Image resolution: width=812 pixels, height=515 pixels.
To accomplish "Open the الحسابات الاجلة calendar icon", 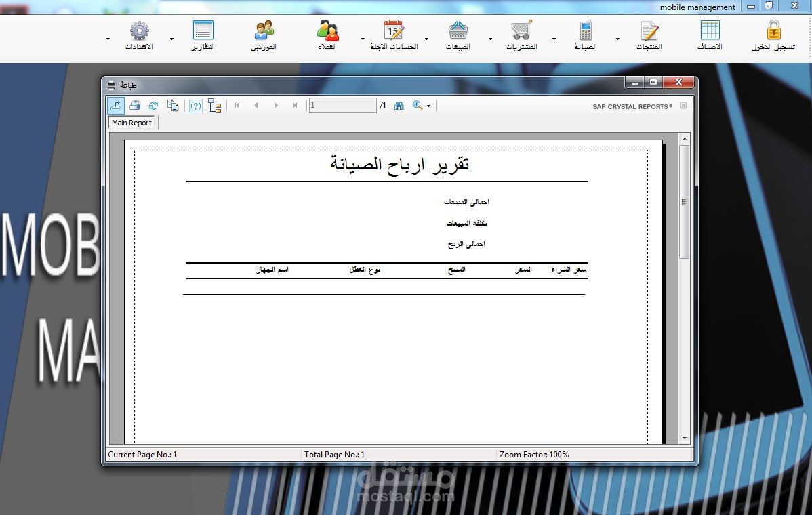I will coord(394,30).
